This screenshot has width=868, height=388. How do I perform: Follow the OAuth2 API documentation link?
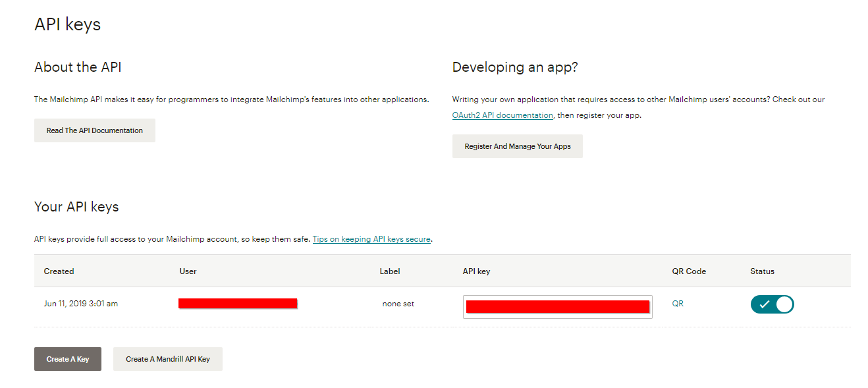(x=502, y=115)
